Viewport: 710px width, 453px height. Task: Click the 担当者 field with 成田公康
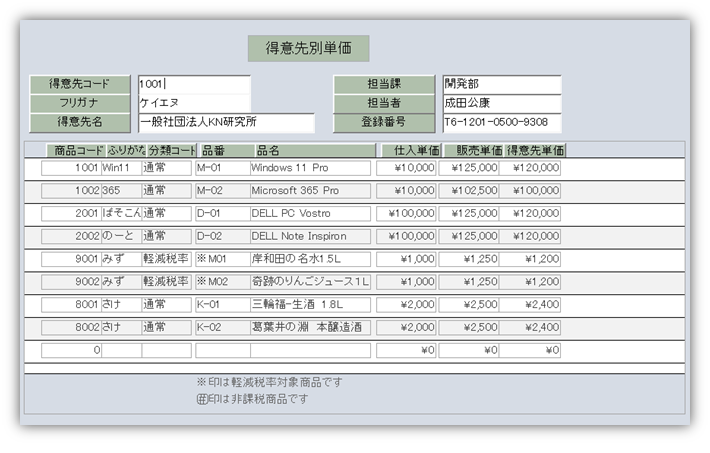[x=500, y=103]
